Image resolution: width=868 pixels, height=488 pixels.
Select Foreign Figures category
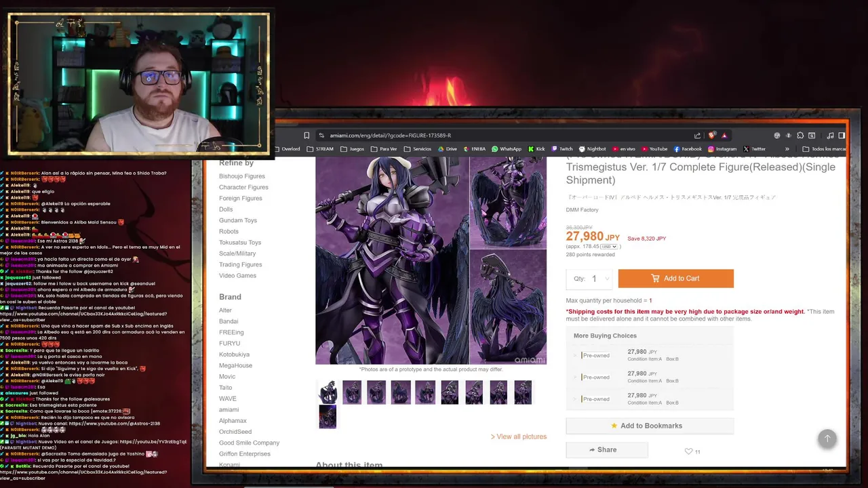(241, 199)
